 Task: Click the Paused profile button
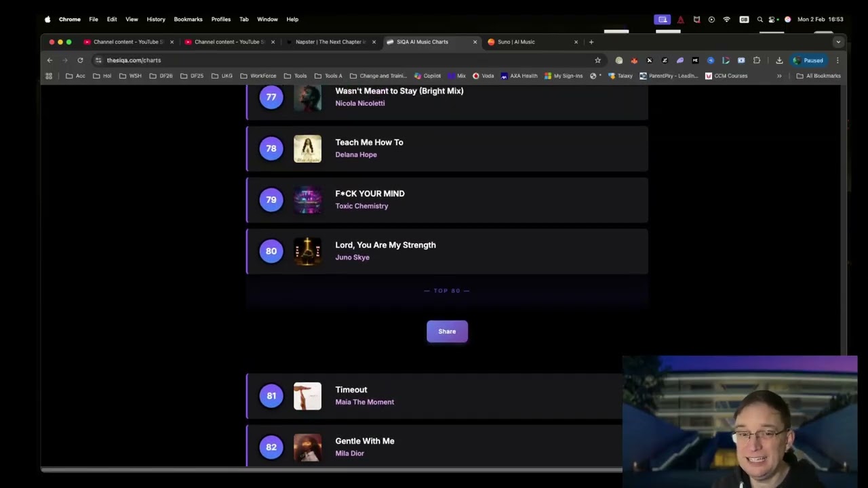(x=808, y=60)
